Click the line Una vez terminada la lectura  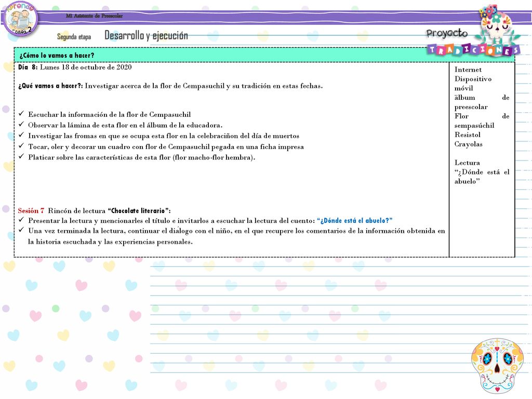point(236,231)
